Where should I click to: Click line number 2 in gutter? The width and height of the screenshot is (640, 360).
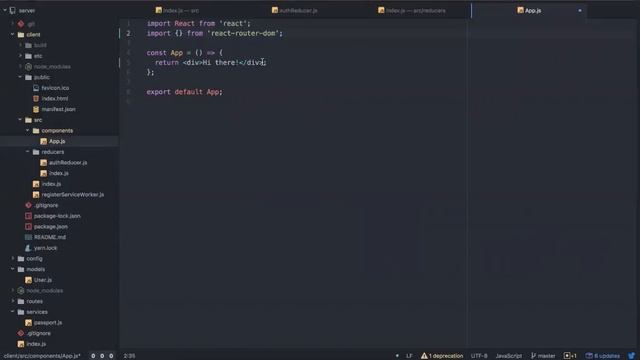(128, 33)
